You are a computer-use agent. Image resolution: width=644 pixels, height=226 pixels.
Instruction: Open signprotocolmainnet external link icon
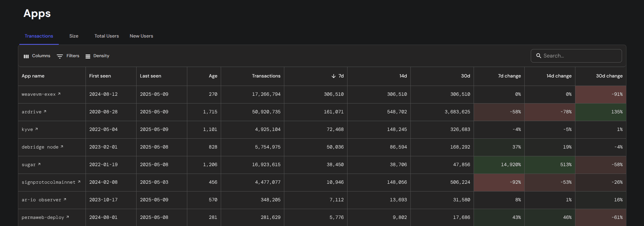tap(79, 182)
